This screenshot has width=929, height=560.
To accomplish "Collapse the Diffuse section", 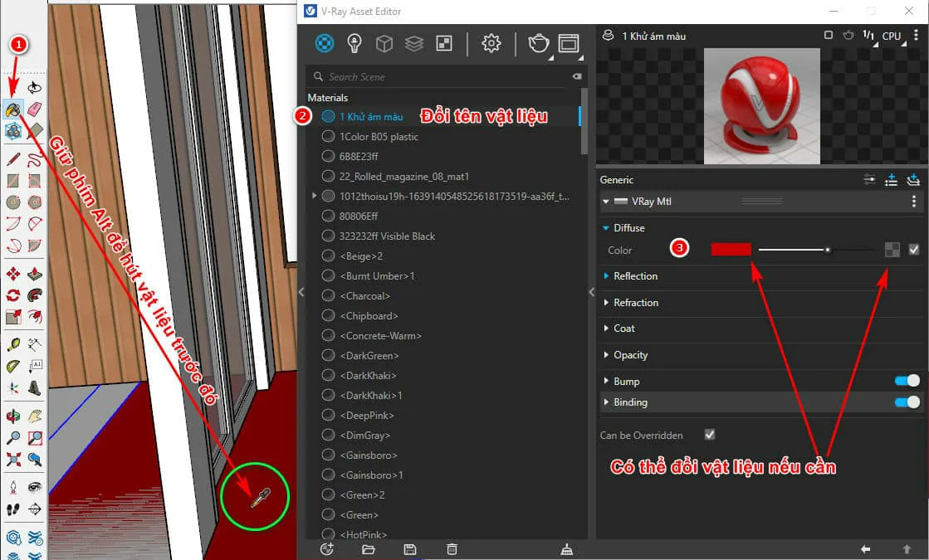I will (x=604, y=227).
